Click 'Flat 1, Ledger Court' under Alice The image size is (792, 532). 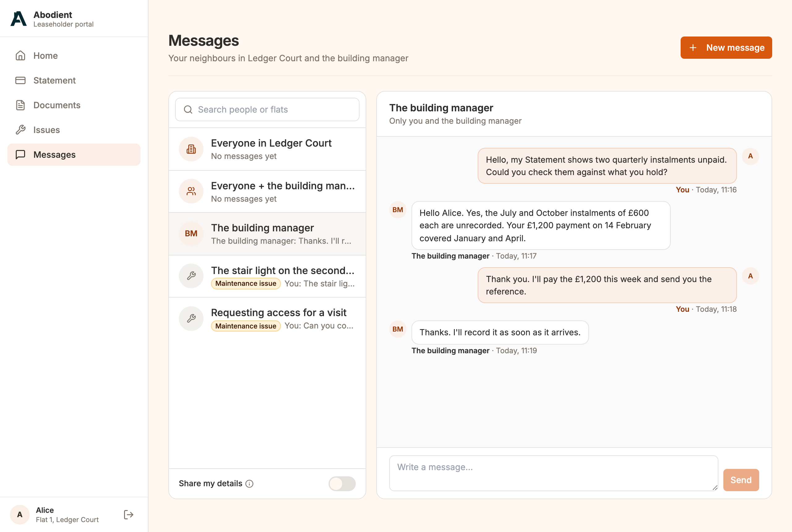point(67,519)
